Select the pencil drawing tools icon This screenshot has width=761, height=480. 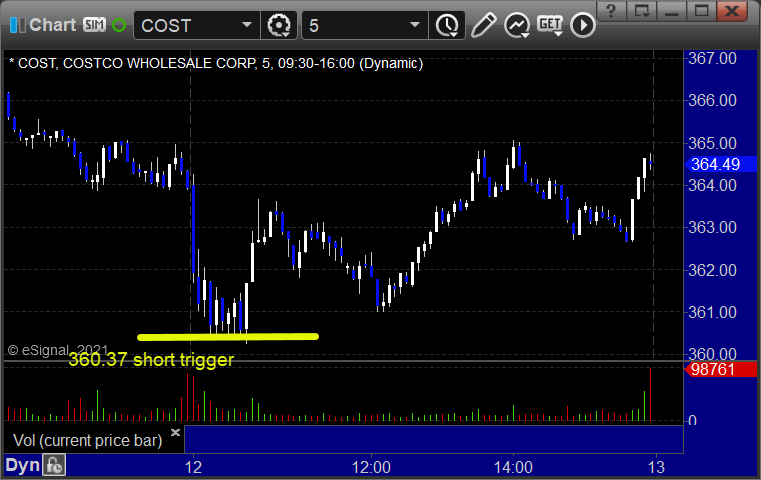tap(483, 25)
